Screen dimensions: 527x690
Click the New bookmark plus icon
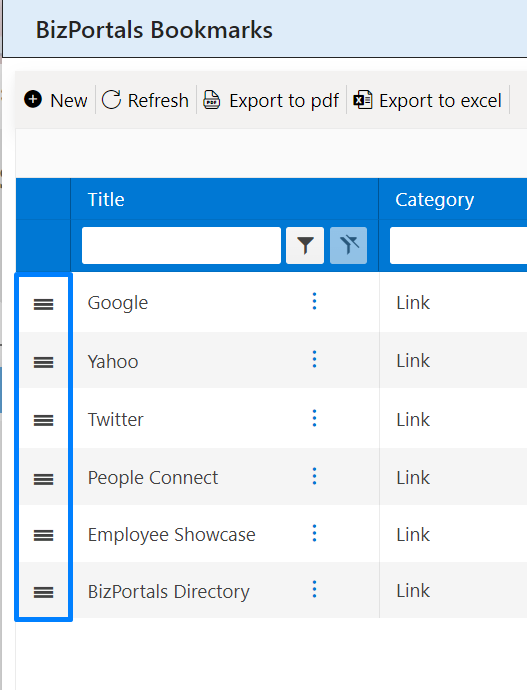pyautogui.click(x=33, y=99)
